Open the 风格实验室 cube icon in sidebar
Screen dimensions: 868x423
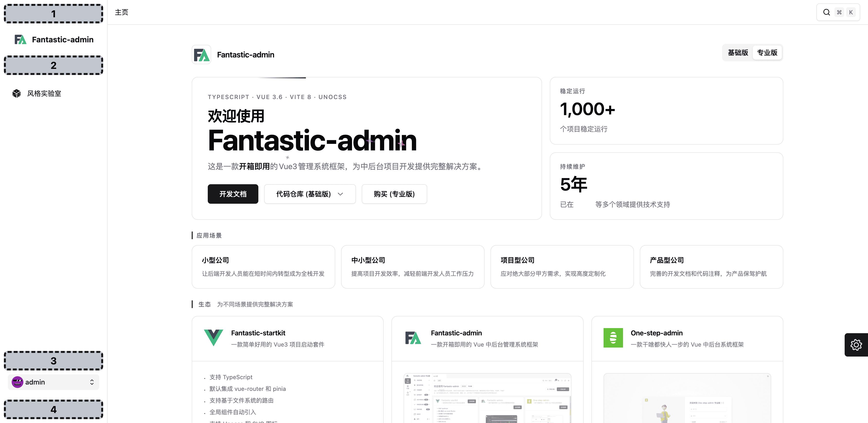(x=17, y=93)
